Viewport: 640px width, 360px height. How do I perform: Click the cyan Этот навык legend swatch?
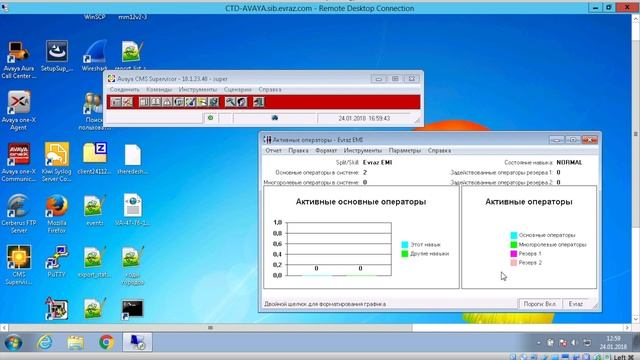(x=404, y=244)
